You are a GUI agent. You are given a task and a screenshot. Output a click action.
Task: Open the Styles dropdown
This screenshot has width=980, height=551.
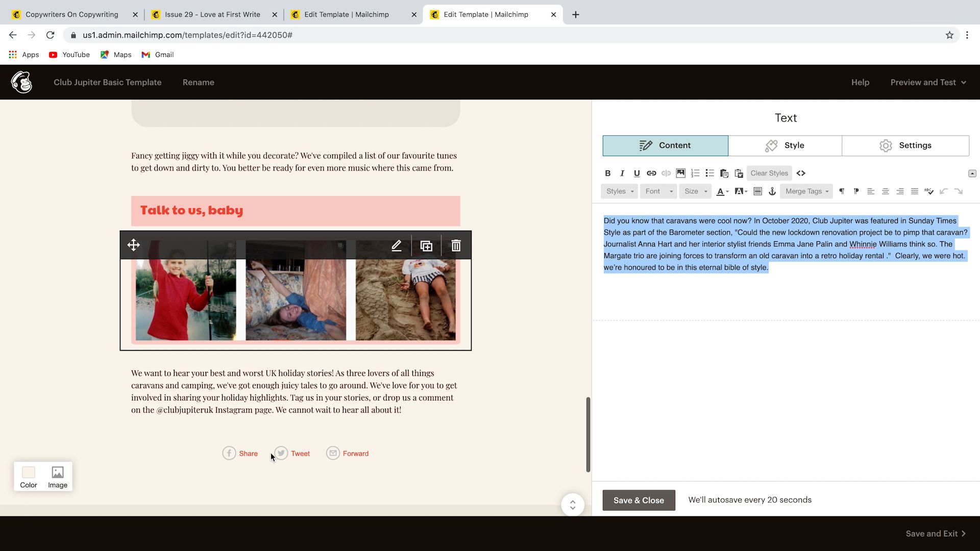pyautogui.click(x=620, y=191)
